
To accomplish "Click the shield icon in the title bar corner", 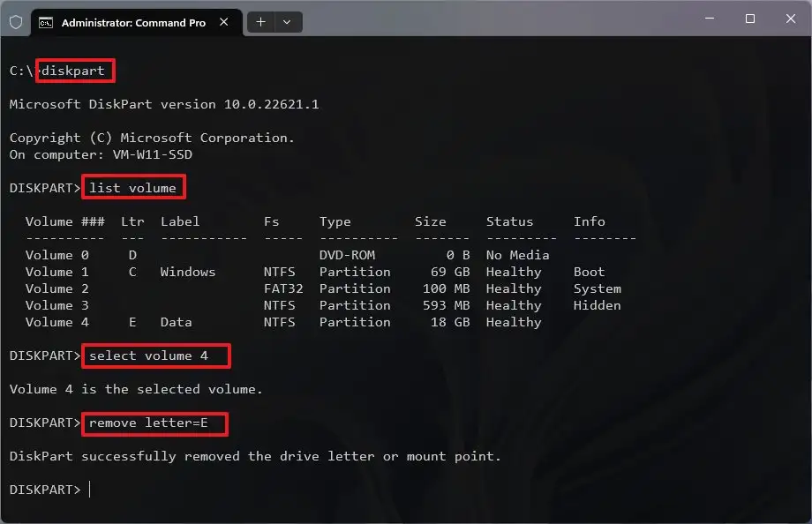I will 16,22.
